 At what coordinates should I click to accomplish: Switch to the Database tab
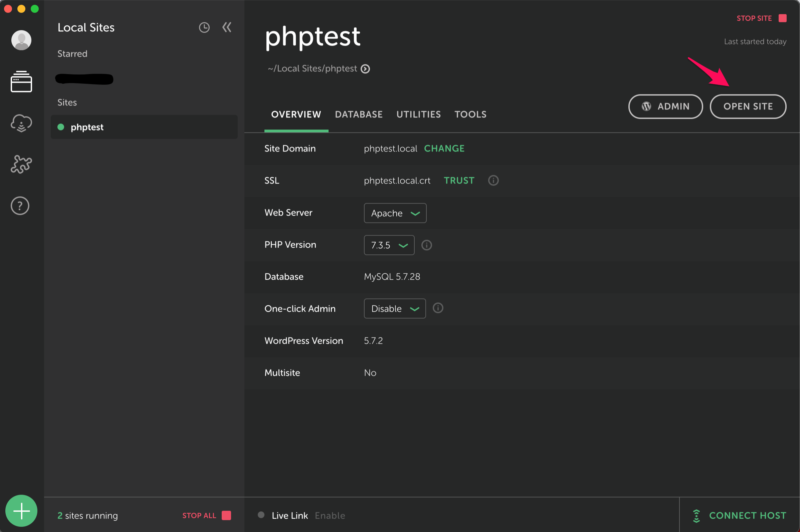pos(359,114)
